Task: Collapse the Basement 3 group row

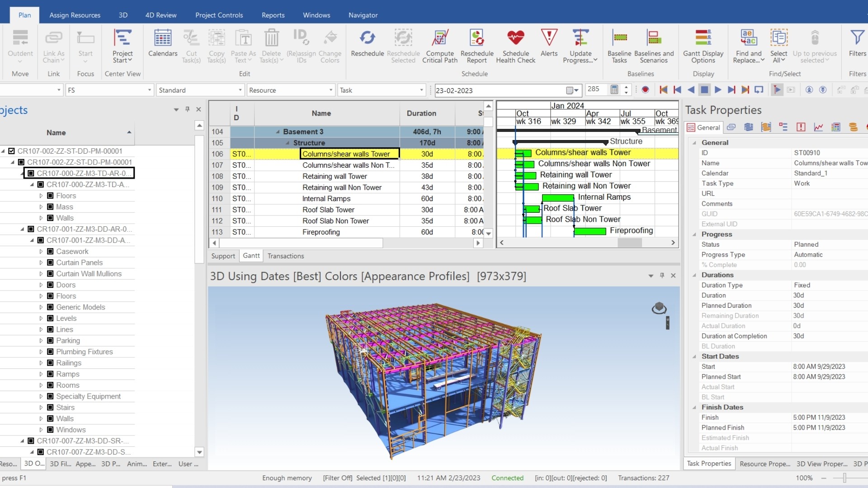Action: (x=278, y=132)
